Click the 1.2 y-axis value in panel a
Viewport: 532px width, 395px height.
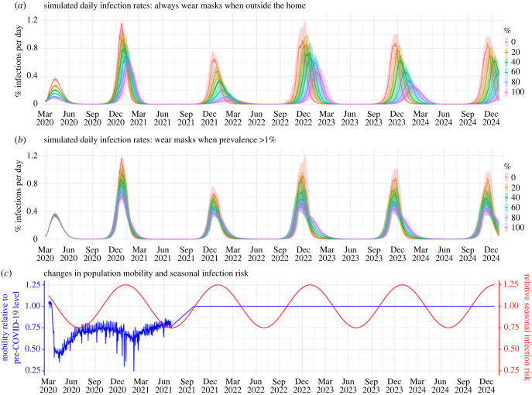tap(33, 20)
